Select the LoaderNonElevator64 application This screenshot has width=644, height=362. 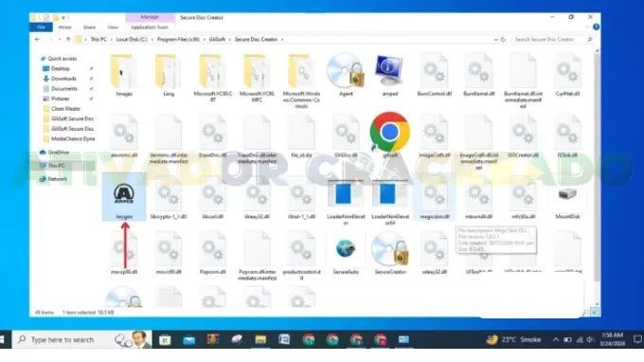[390, 202]
